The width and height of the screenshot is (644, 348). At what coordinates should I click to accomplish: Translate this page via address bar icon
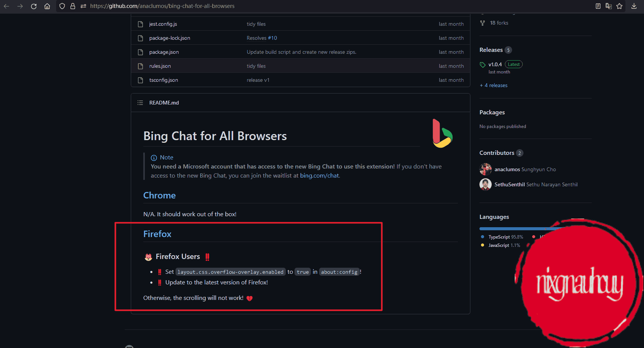[609, 6]
